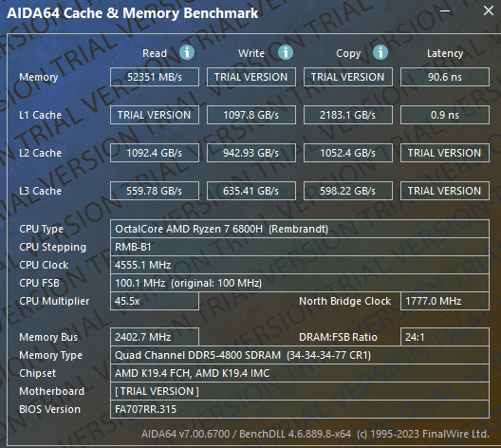
Task: Click the L2 Cache row label
Action: [40, 153]
